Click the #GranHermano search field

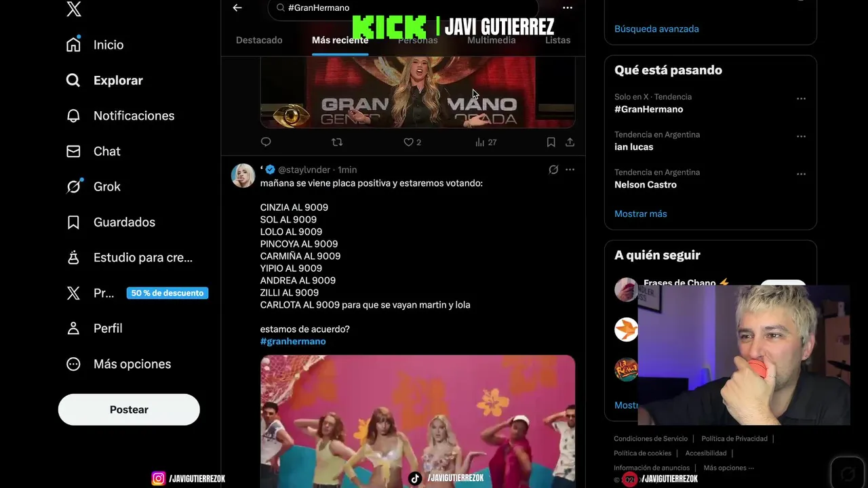(x=403, y=7)
